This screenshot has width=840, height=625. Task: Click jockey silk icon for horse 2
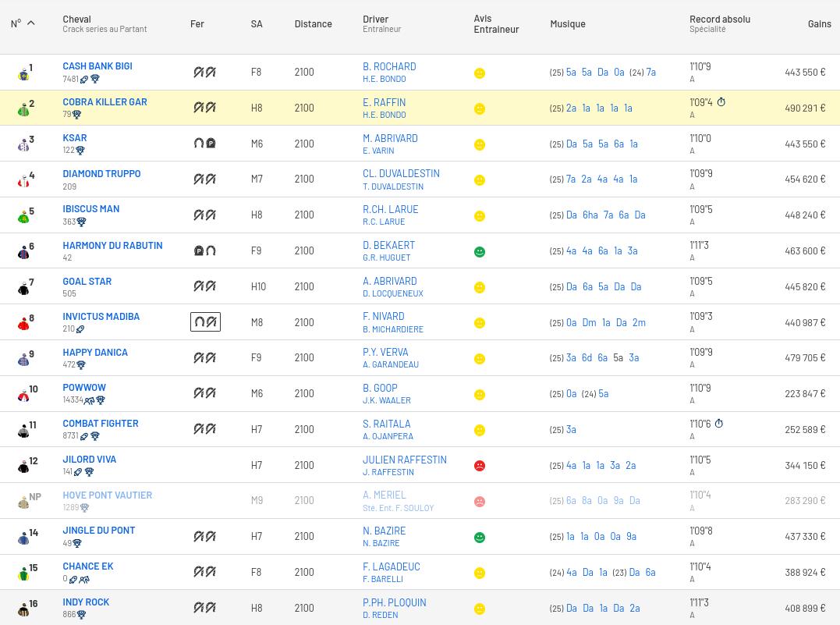tap(23, 110)
